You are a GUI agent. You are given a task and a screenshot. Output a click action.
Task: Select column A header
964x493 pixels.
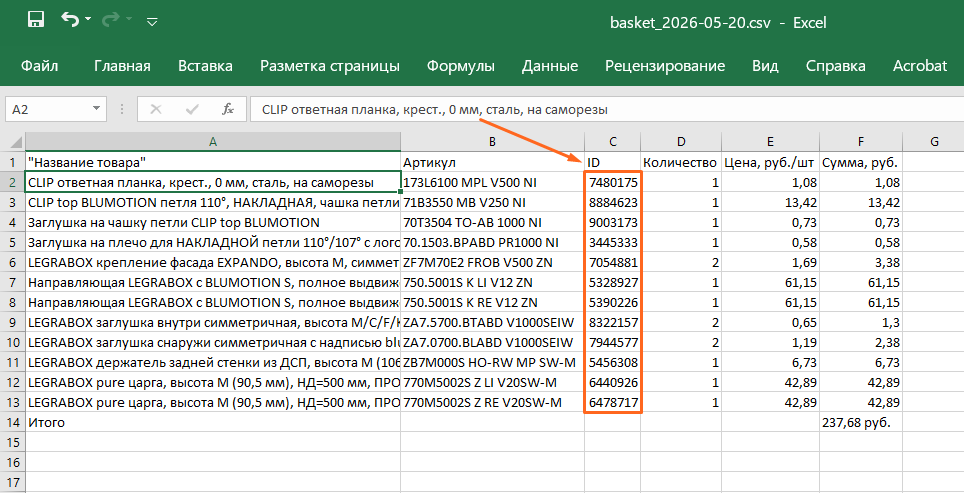pos(213,142)
